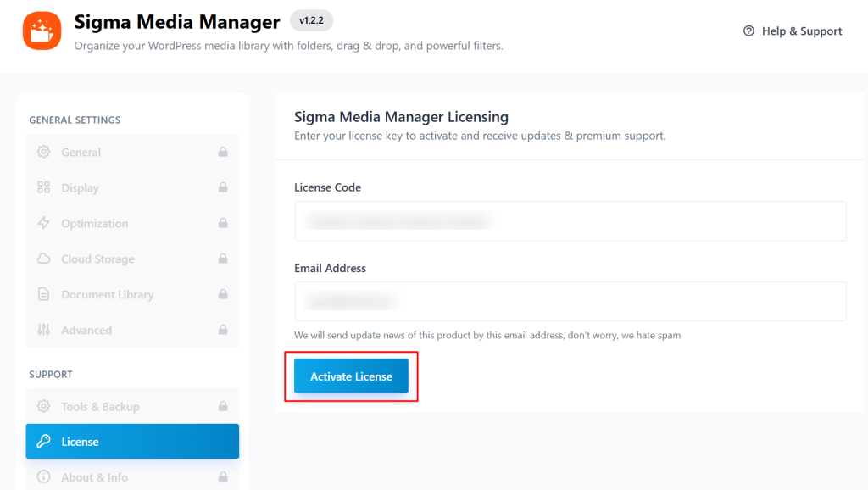
Task: Click the Tools & Backup gear icon
Action: 43,407
